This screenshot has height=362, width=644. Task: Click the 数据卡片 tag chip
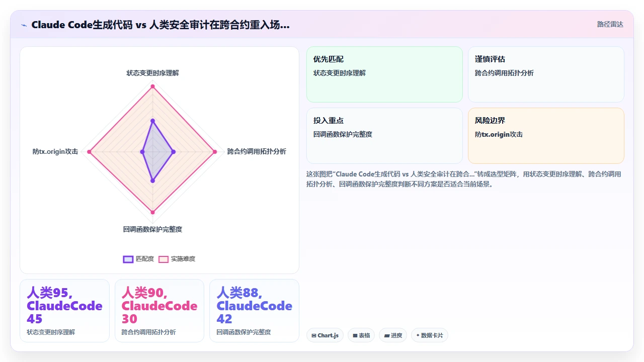430,335
